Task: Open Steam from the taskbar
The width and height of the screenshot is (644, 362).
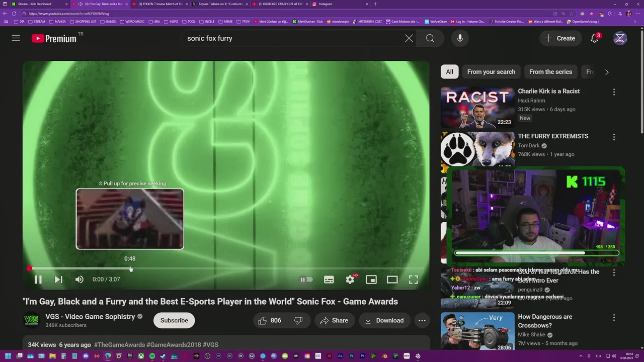Action: pos(163,356)
